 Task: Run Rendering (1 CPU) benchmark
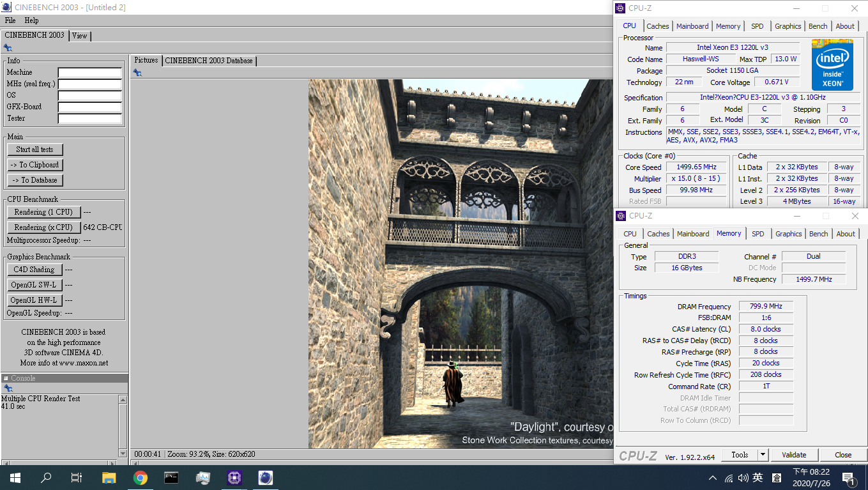(x=43, y=212)
